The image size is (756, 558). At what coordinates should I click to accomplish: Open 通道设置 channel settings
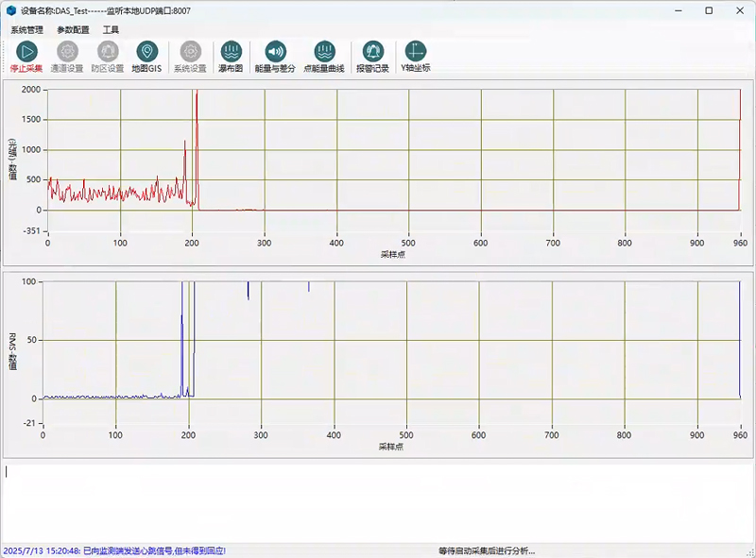(x=67, y=52)
